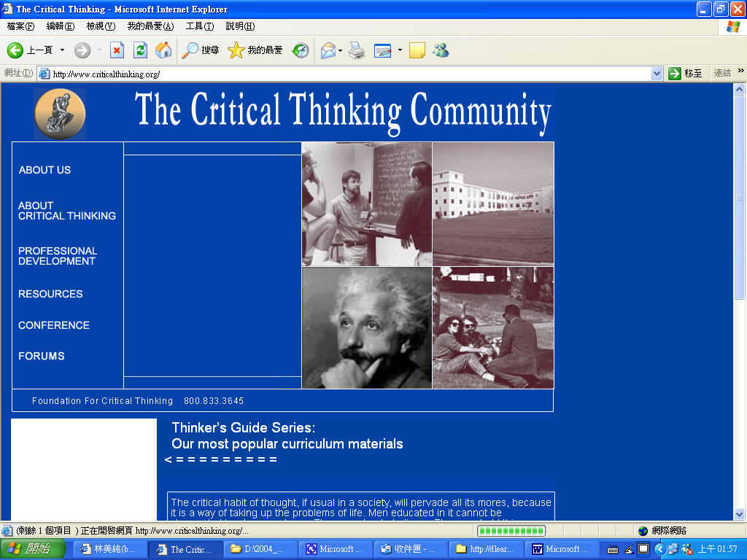Click the 移至 Go button
This screenshot has width=747, height=560.
(685, 74)
